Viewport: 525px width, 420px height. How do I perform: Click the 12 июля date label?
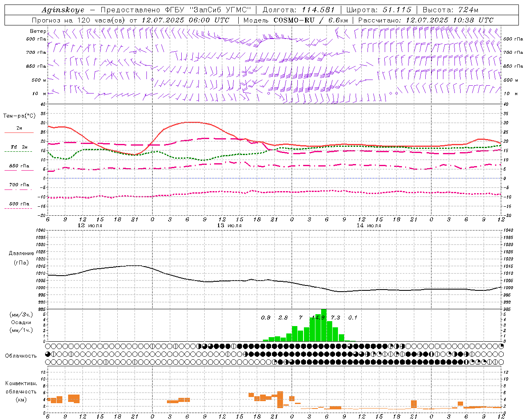coord(90,226)
